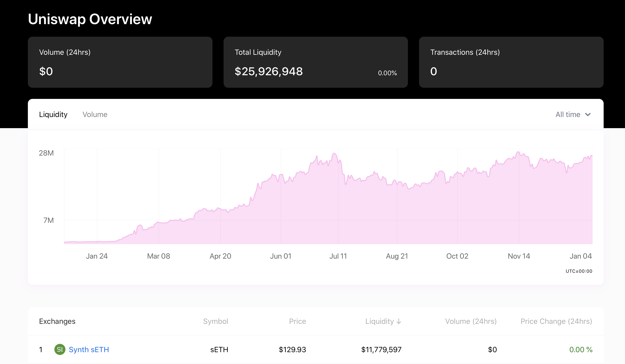The height and width of the screenshot is (364, 625).
Task: Click the Jul 11 x-axis label
Action: pyautogui.click(x=338, y=256)
